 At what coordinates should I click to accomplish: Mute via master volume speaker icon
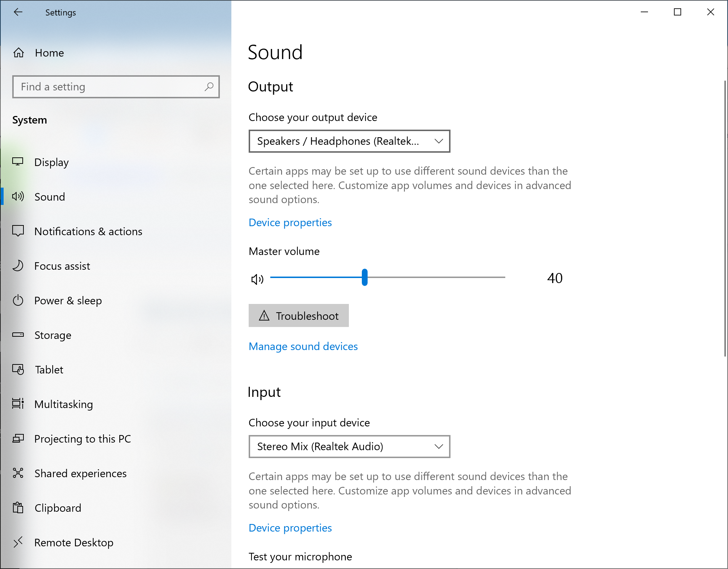(x=257, y=279)
